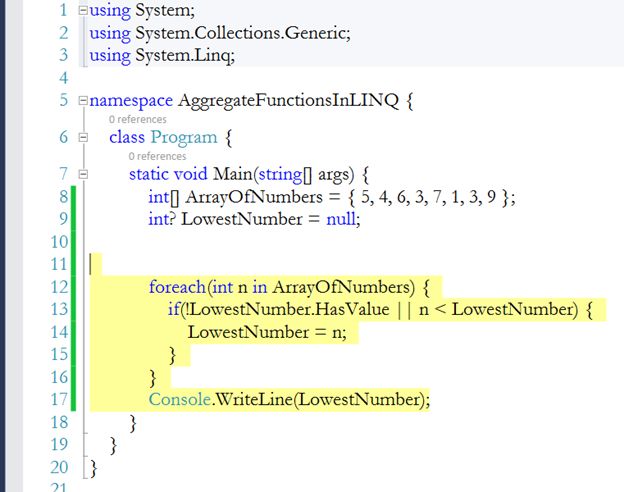624x492 pixels.
Task: Collapse the using directives block
Action: (83, 10)
